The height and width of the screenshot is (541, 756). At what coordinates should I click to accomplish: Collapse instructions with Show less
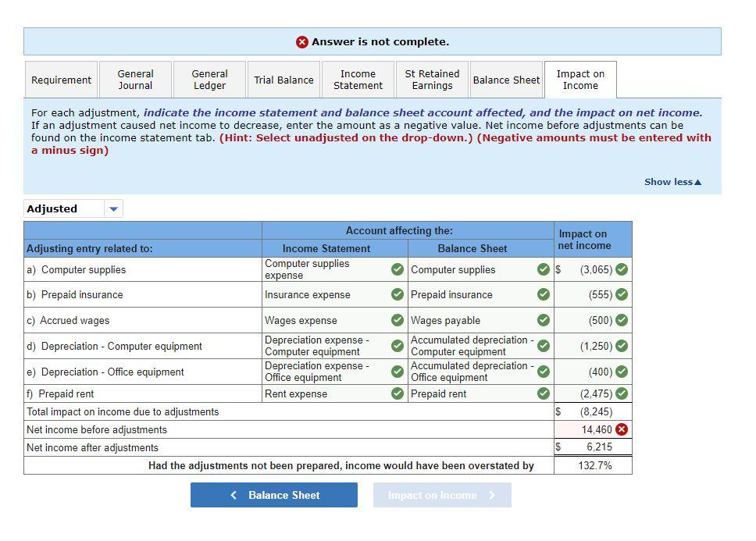pos(672,182)
